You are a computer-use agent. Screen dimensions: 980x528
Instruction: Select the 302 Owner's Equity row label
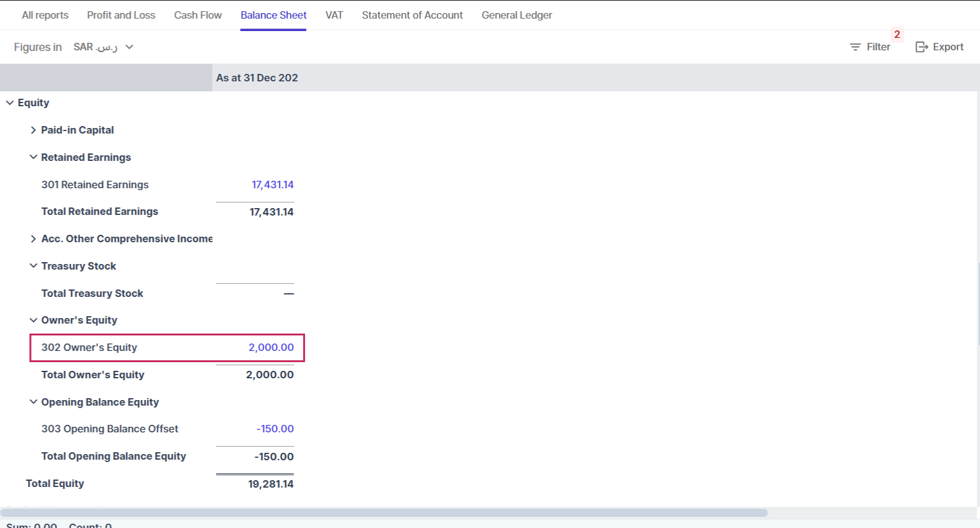coord(89,347)
